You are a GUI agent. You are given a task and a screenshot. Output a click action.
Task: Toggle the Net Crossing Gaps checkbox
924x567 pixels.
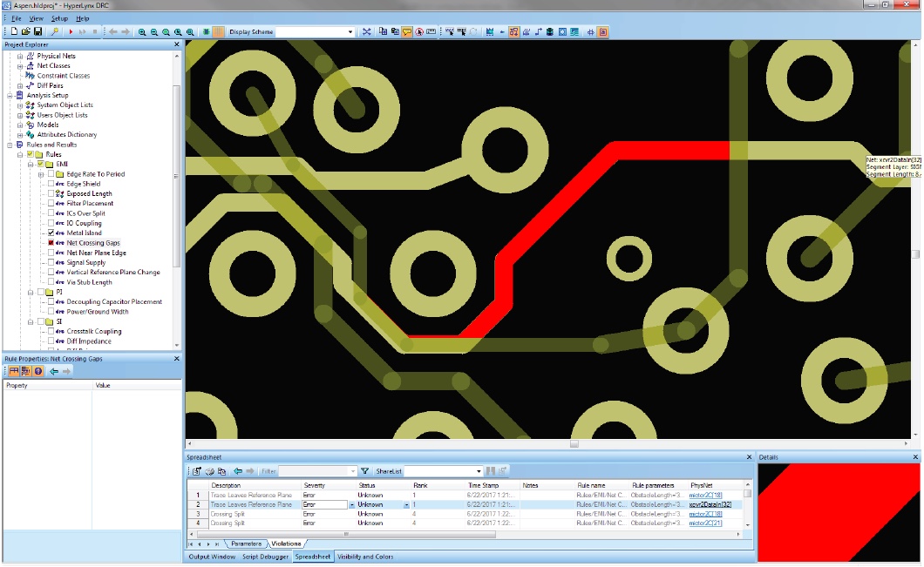click(51, 243)
